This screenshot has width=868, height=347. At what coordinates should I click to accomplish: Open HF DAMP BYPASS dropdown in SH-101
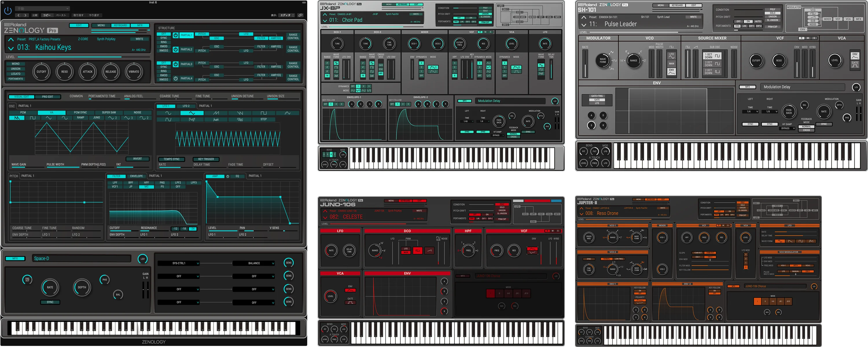click(x=788, y=128)
